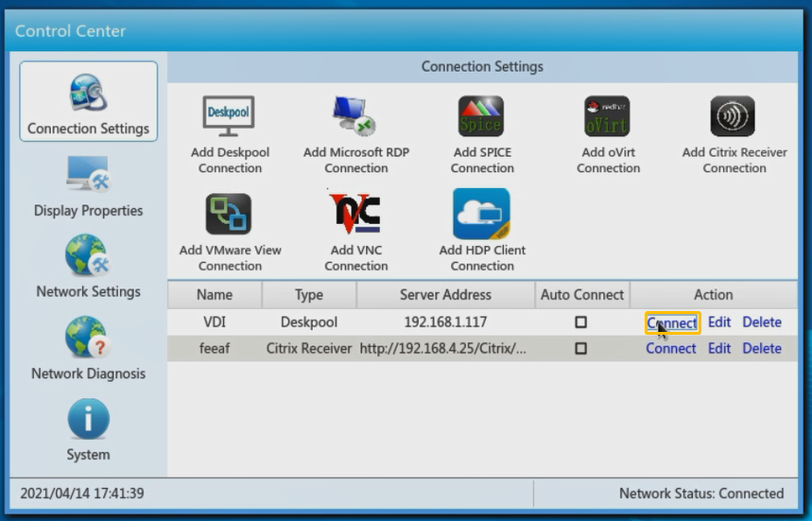
Task: Add a Citrix Receiver connection
Action: tap(734, 136)
